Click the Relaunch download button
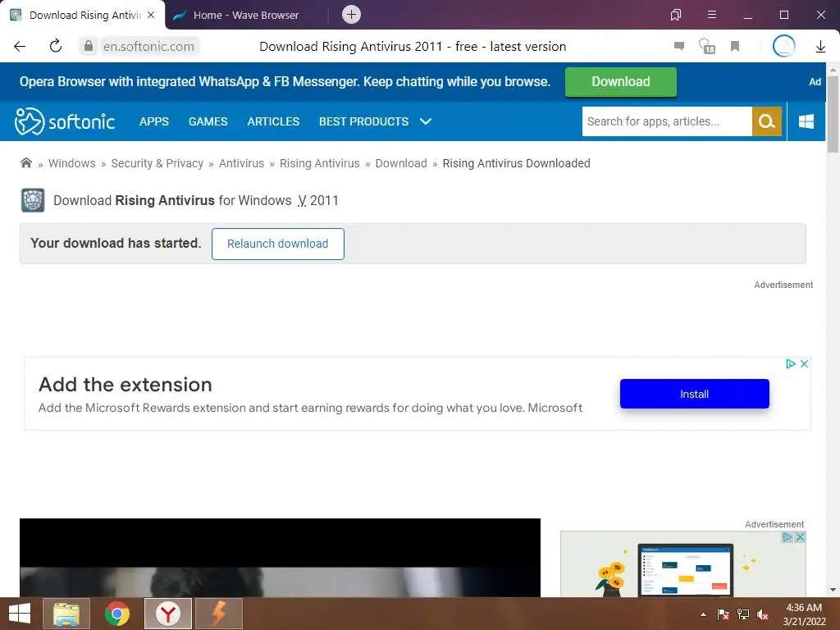 277,244
